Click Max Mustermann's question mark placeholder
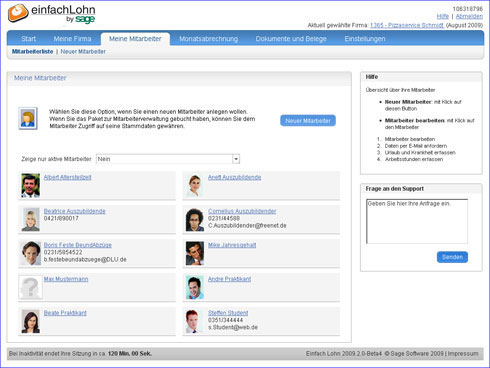 coord(31,287)
